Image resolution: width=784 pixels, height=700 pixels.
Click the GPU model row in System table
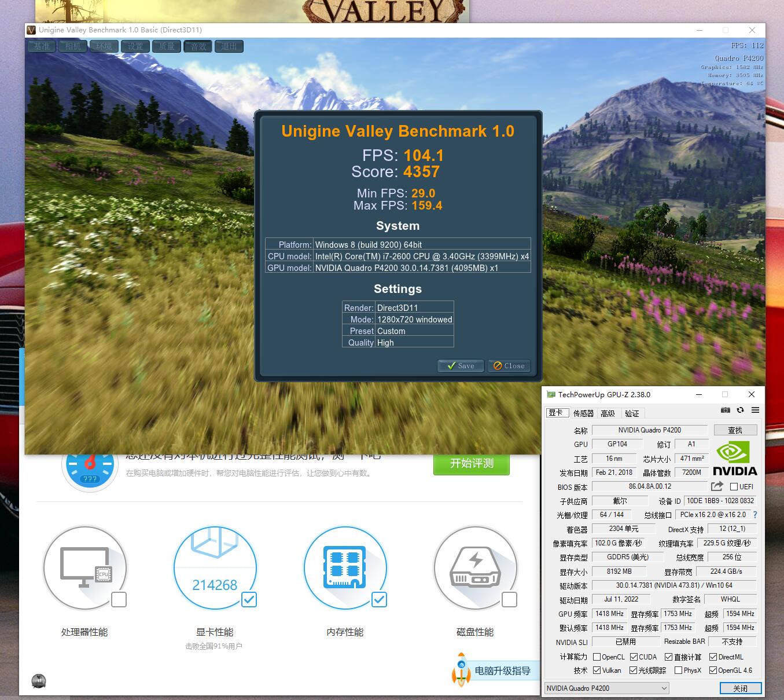click(x=398, y=267)
